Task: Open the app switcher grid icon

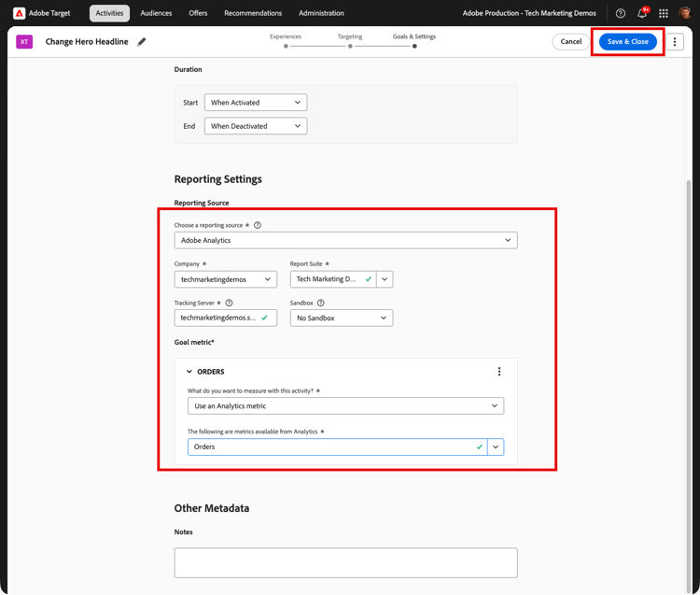Action: (664, 13)
